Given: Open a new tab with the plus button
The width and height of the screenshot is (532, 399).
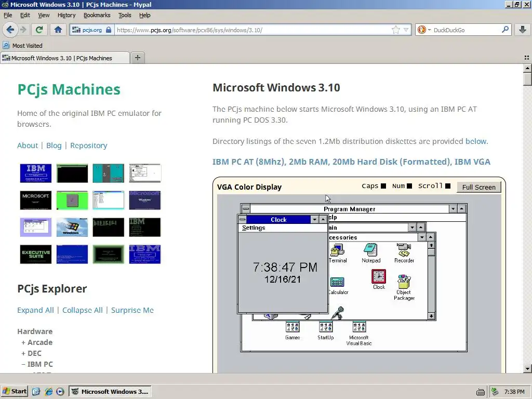Looking at the screenshot, I should tap(137, 58).
